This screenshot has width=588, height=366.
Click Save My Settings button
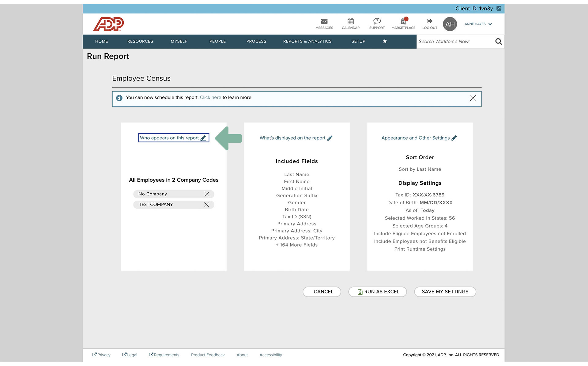click(445, 292)
